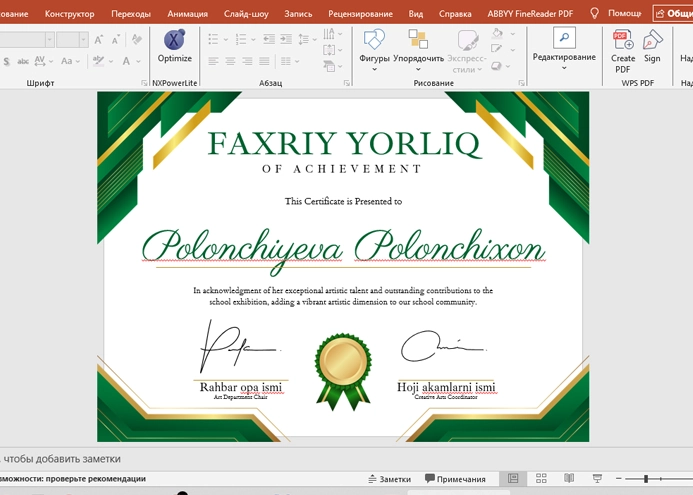693x495 pixels.
Task: Open the ABBYY FineReader PDF tab
Action: pos(530,14)
